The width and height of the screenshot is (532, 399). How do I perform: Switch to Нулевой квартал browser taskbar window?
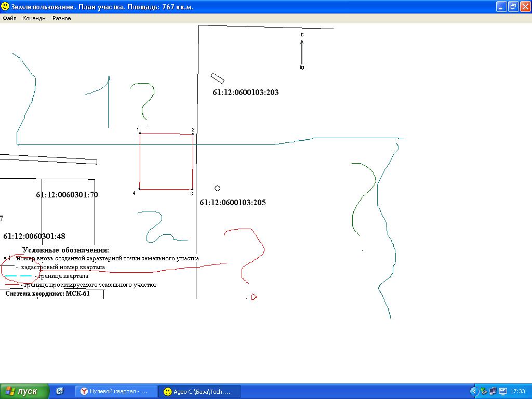coord(114,391)
